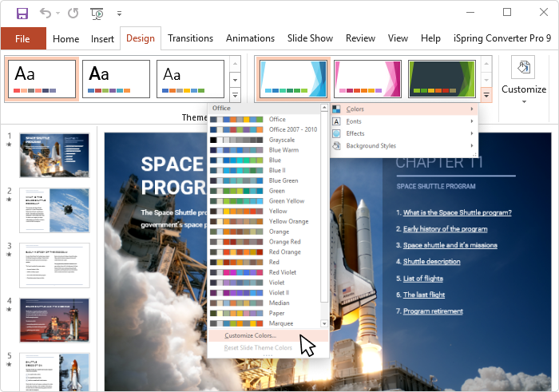Pick the Grayscale color scheme
This screenshot has width=559, height=392.
click(x=264, y=140)
